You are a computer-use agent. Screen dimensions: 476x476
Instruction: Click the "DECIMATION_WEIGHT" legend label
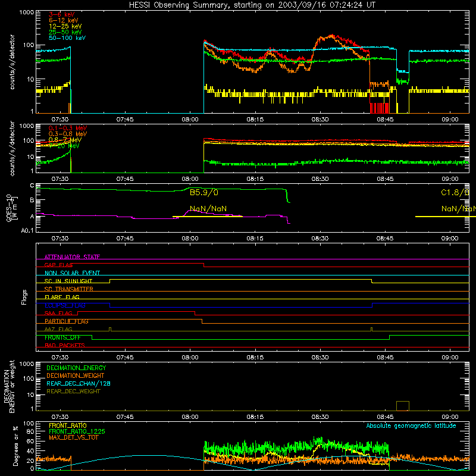pos(76,375)
